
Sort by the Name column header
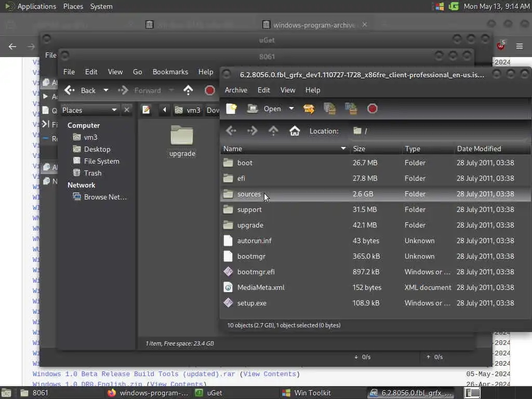tap(284, 149)
